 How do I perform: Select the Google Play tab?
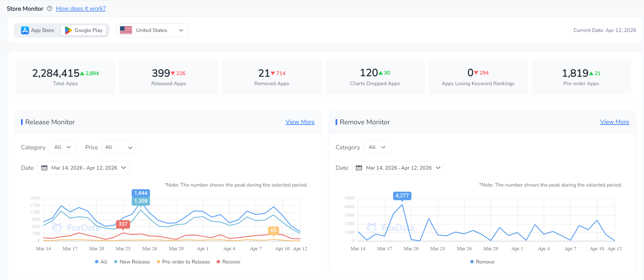[84, 30]
